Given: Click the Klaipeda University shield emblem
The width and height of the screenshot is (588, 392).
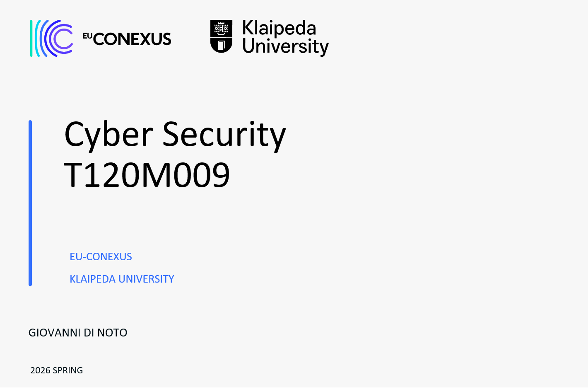Looking at the screenshot, I should (221, 36).
